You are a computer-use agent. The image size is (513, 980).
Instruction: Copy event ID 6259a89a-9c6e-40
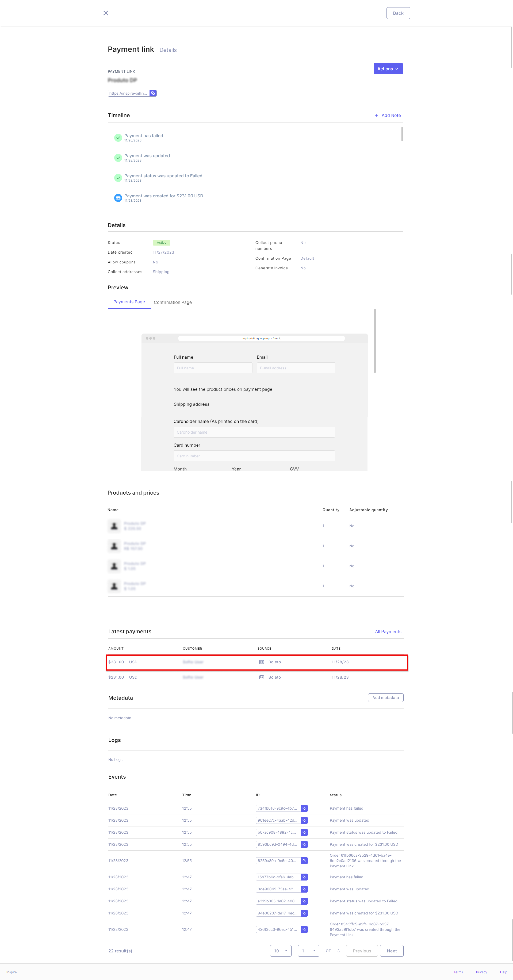(304, 861)
